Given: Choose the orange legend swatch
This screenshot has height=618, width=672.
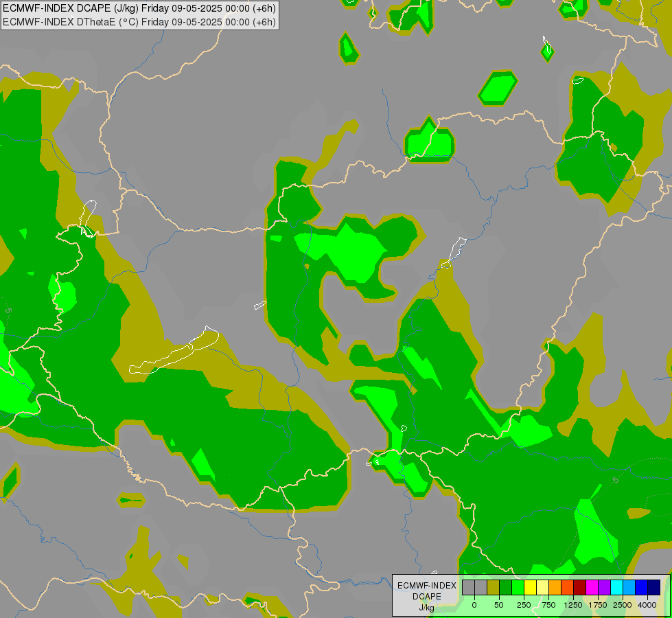Looking at the screenshot, I should pyautogui.click(x=555, y=587).
